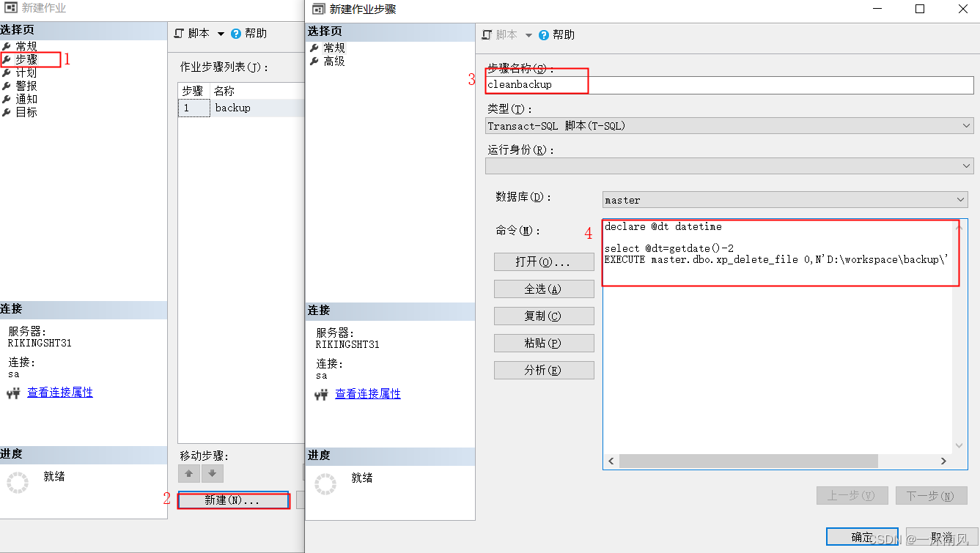This screenshot has width=980, height=553.
Task: Open 数据库 dropdown showing master
Action: 785,199
